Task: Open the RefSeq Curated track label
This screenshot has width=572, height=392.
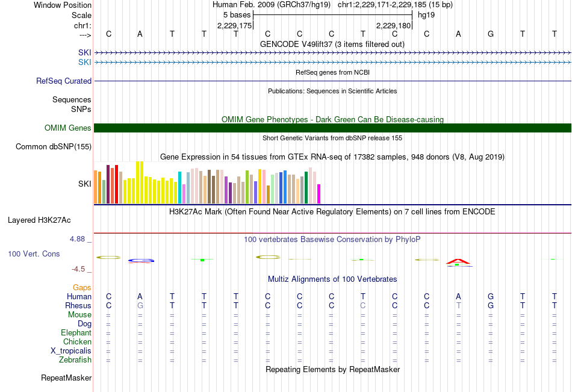Action: (x=64, y=81)
